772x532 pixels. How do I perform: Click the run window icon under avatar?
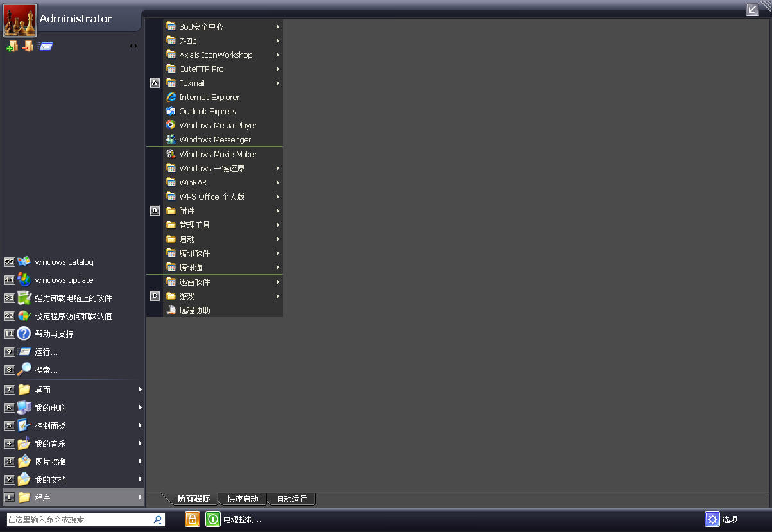click(x=46, y=46)
